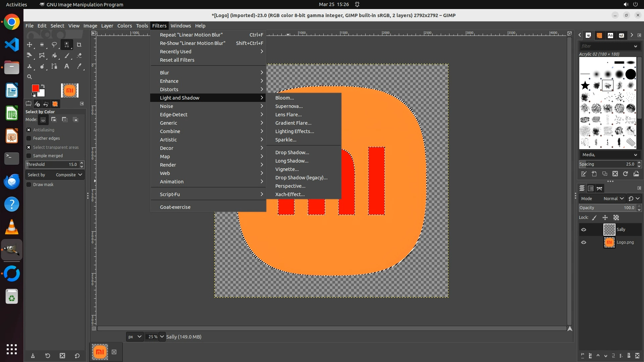The image size is (644, 362).
Task: Select the Paintbrush tool
Action: click(x=67, y=56)
